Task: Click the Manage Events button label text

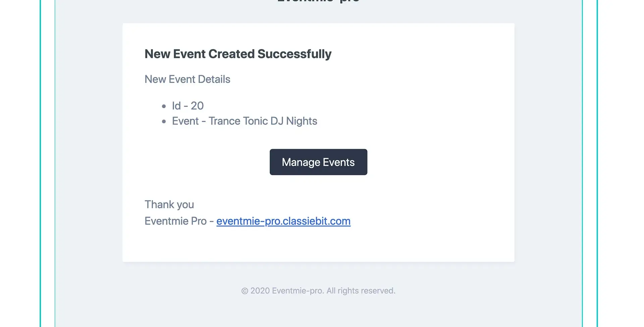Action: pyautogui.click(x=318, y=162)
